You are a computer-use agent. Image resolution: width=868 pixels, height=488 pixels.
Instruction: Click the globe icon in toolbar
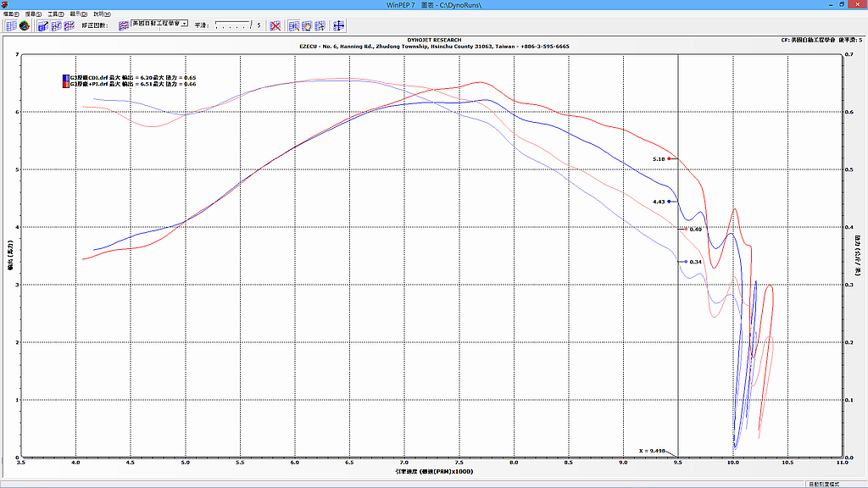[x=25, y=26]
